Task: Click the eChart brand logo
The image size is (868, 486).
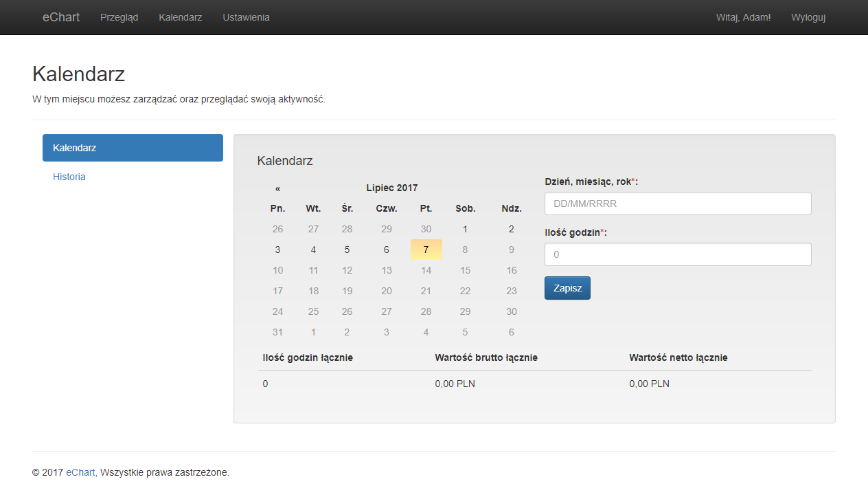Action: [x=61, y=17]
